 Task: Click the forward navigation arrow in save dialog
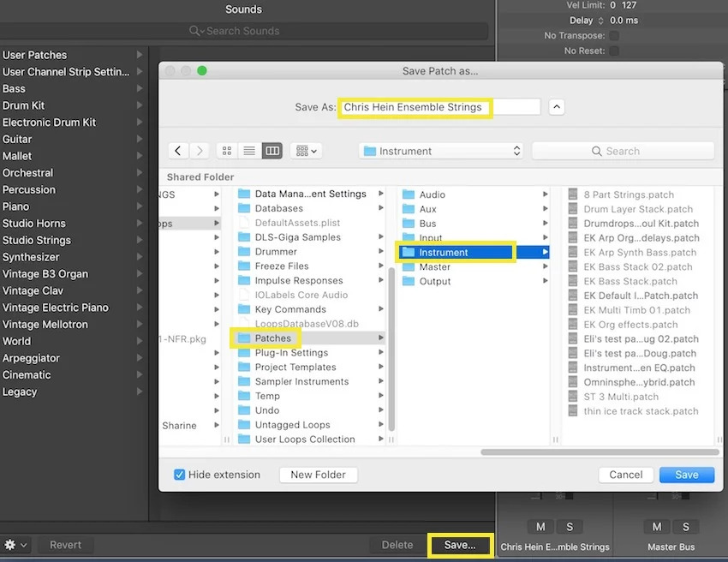200,151
